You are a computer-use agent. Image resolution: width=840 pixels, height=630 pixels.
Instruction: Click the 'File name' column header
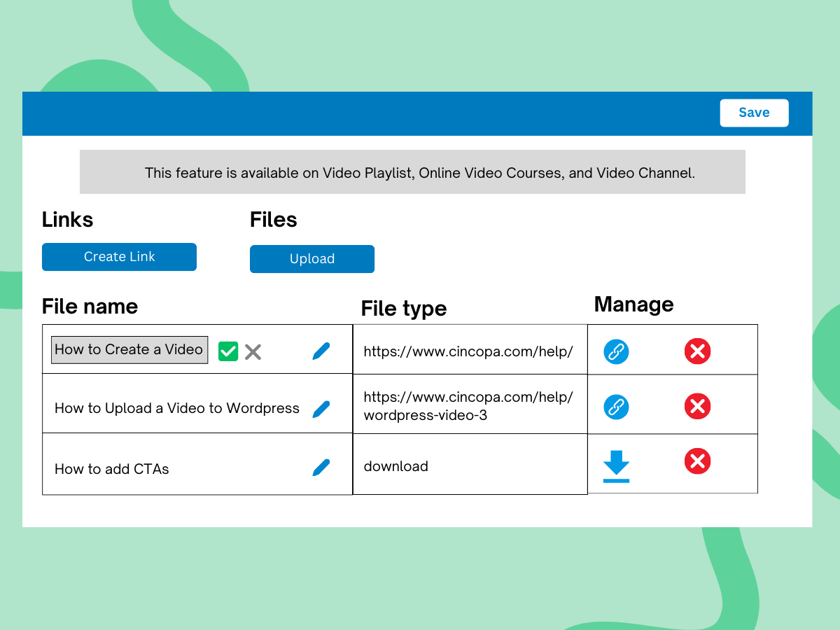[90, 307]
